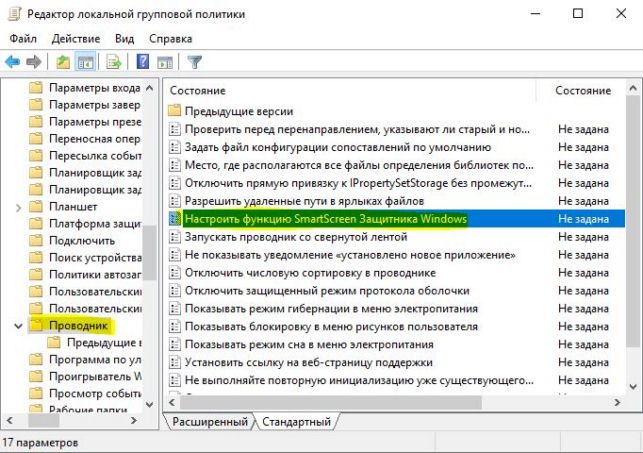Go back with the blue left arrow
The width and height of the screenshot is (643, 453).
[x=13, y=62]
